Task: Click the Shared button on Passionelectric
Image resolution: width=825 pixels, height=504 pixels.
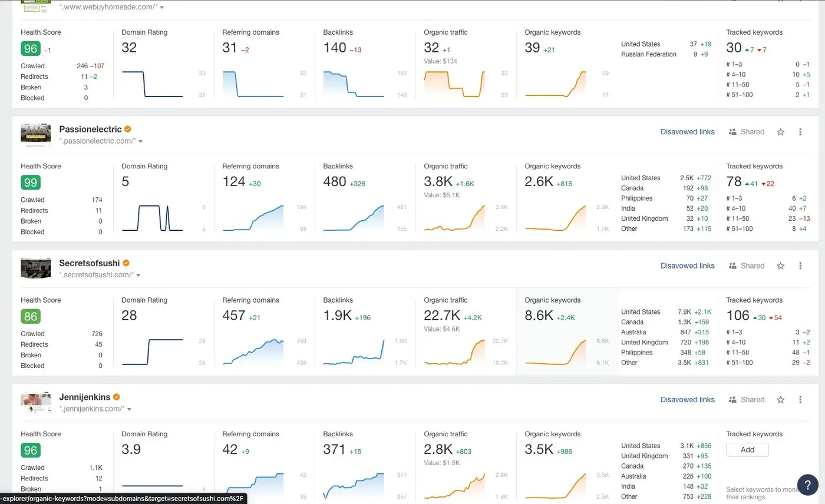Action: [x=747, y=132]
